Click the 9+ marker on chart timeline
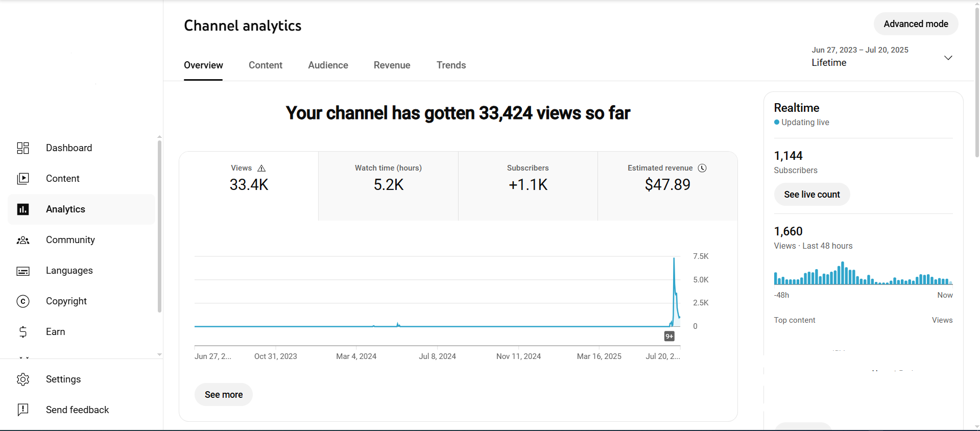 669,336
